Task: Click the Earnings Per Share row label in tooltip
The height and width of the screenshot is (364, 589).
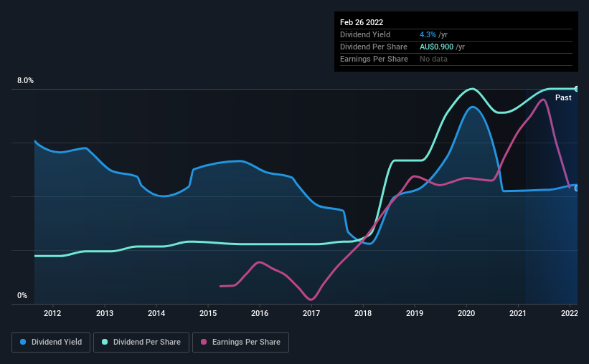Action: [374, 59]
